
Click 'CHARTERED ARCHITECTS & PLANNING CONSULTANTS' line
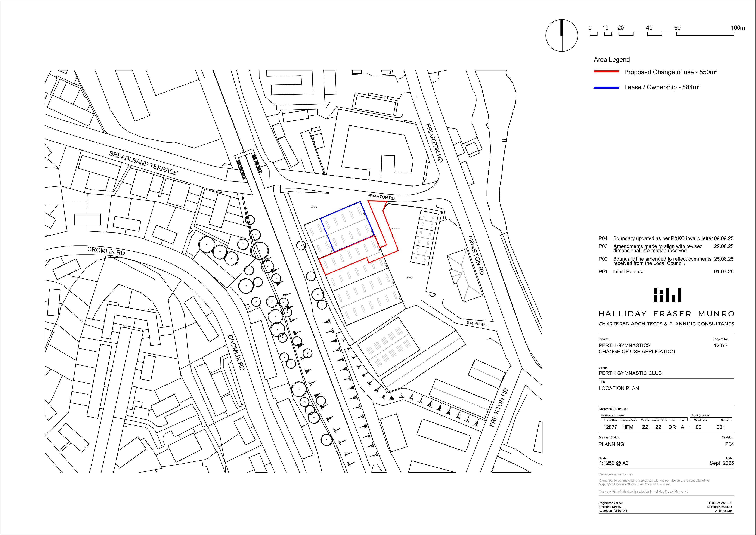click(666, 324)
